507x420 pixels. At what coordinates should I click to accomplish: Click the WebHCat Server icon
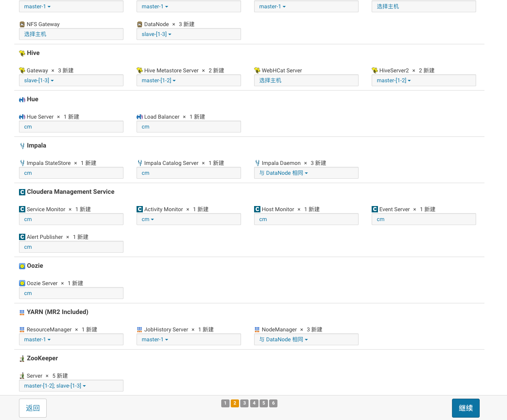[x=257, y=70]
